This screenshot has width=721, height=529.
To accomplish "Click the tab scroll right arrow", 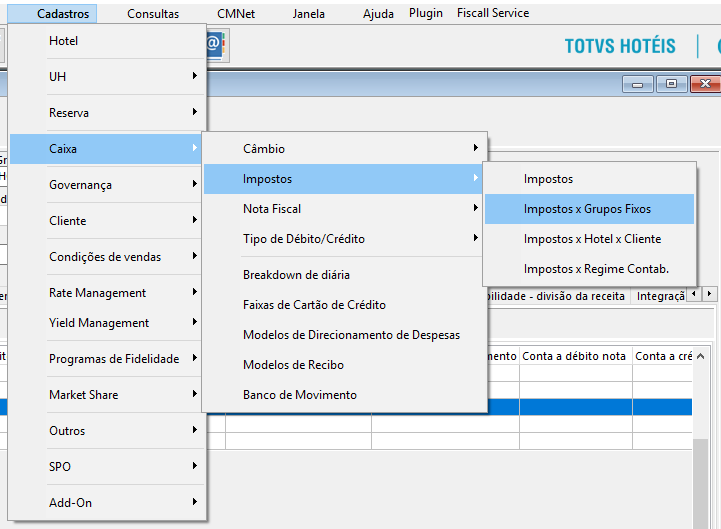I will coord(709,293).
